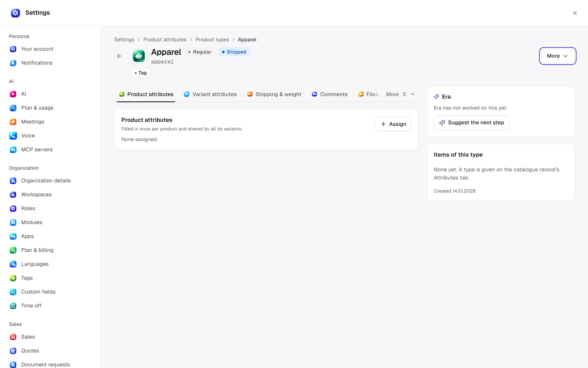This screenshot has width=588, height=368.
Task: Click the Regular type badge
Action: coord(199,52)
